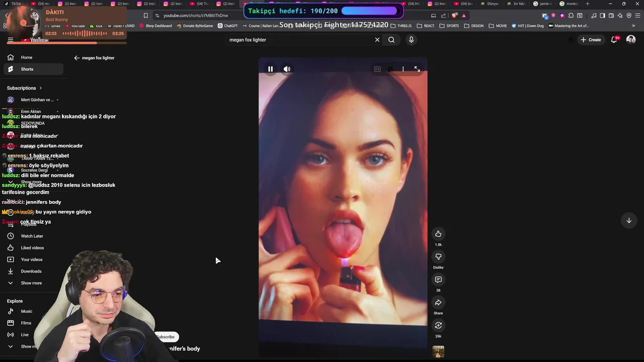Open browser extensions puzzle icon
This screenshot has height=362, width=644.
coord(571,16)
